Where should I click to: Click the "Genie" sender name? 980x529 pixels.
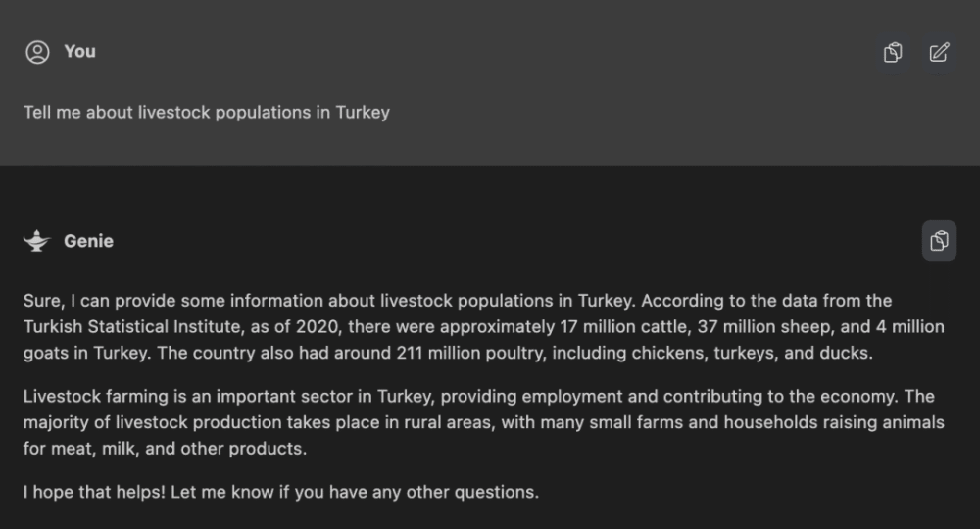[x=88, y=241]
